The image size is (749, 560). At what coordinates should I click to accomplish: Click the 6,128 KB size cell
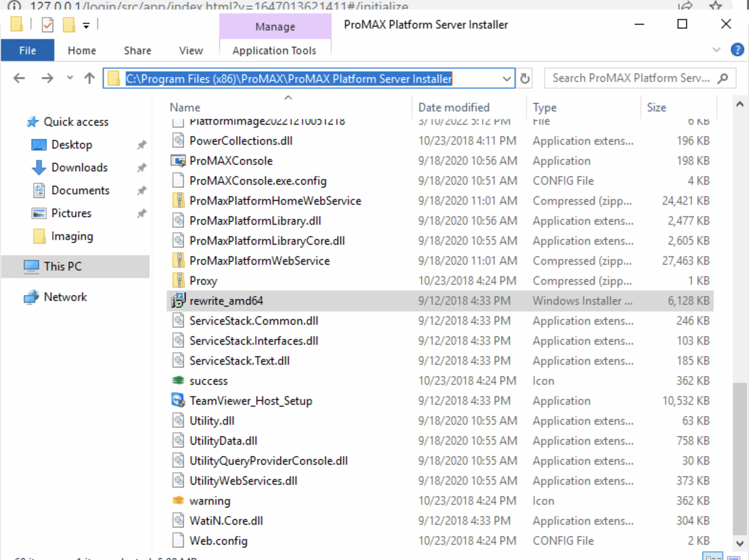pyautogui.click(x=688, y=301)
